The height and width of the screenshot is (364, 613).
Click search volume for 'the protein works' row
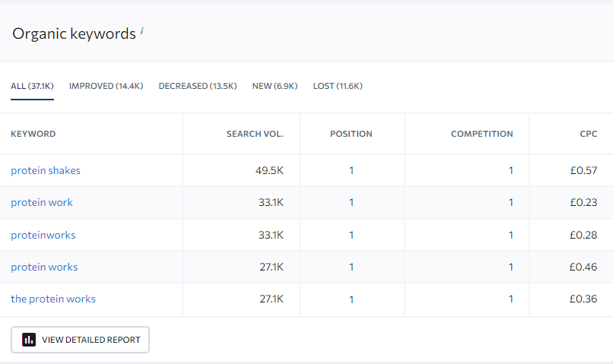coord(272,299)
